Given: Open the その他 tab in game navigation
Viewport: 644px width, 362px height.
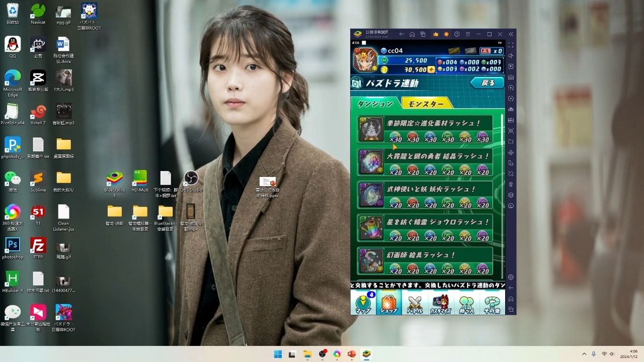Looking at the screenshot, I should tap(492, 303).
